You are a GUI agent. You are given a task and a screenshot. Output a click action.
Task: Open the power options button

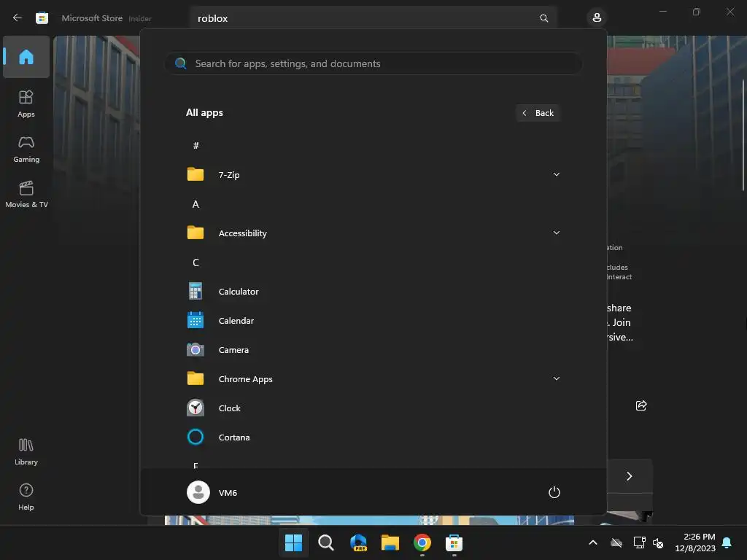554,492
